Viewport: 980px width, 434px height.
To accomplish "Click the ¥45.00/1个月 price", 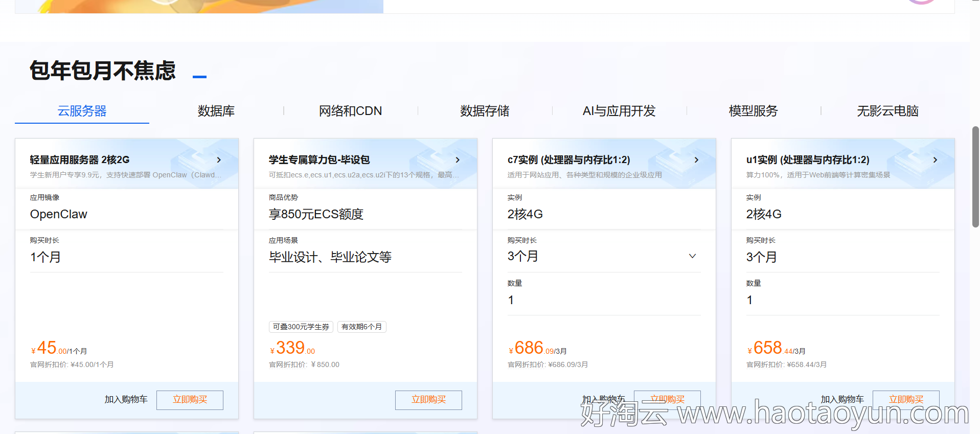I will click(59, 348).
